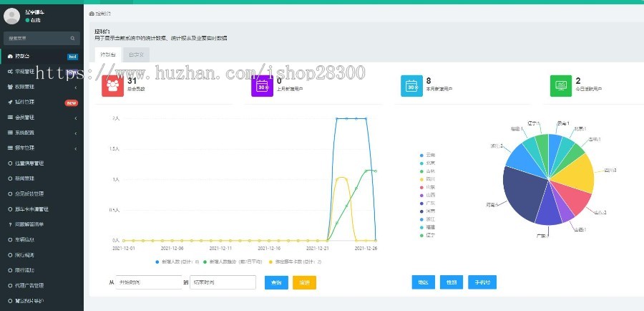Open 新闻管理 in the sidebar menu
Screen dimensions: 644x311
click(42, 178)
